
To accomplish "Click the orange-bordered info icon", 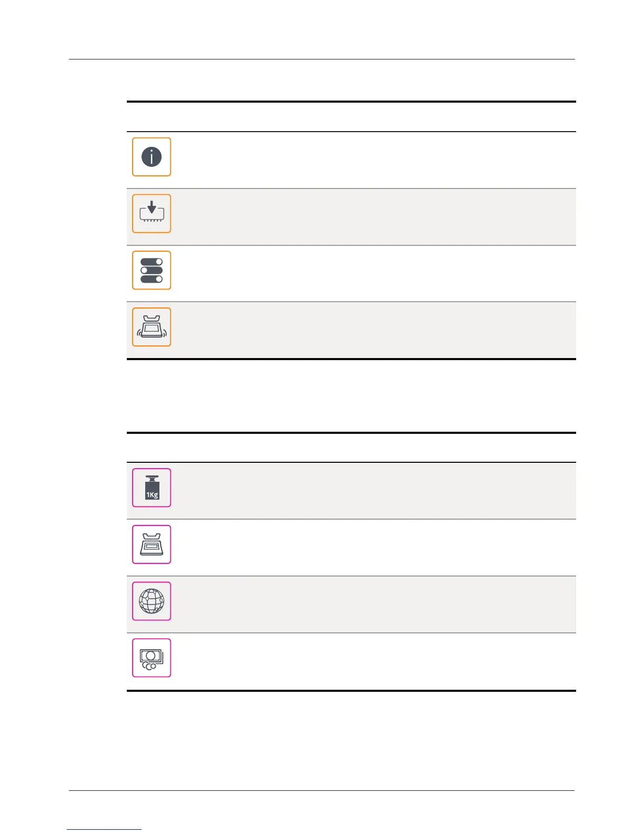I will (152, 157).
